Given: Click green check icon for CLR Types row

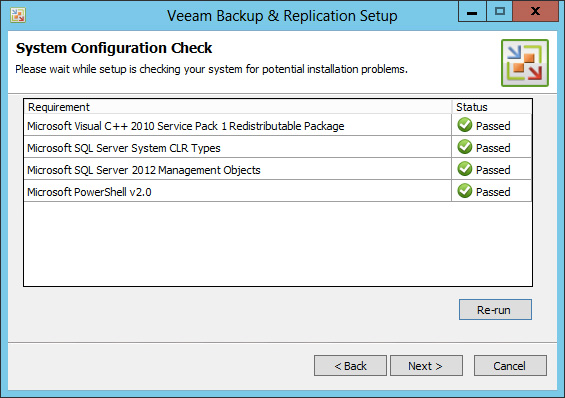Looking at the screenshot, I should click(465, 147).
